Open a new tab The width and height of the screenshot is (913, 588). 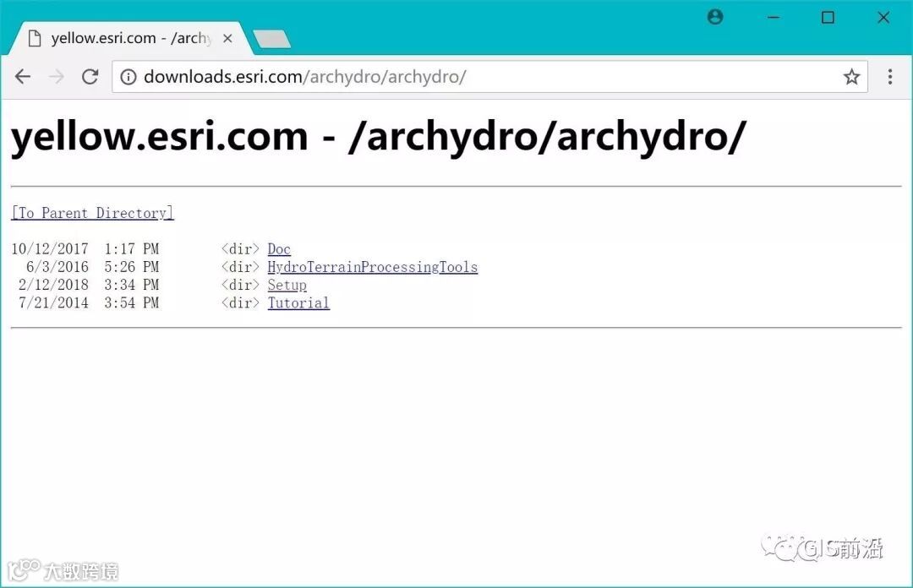(271, 39)
